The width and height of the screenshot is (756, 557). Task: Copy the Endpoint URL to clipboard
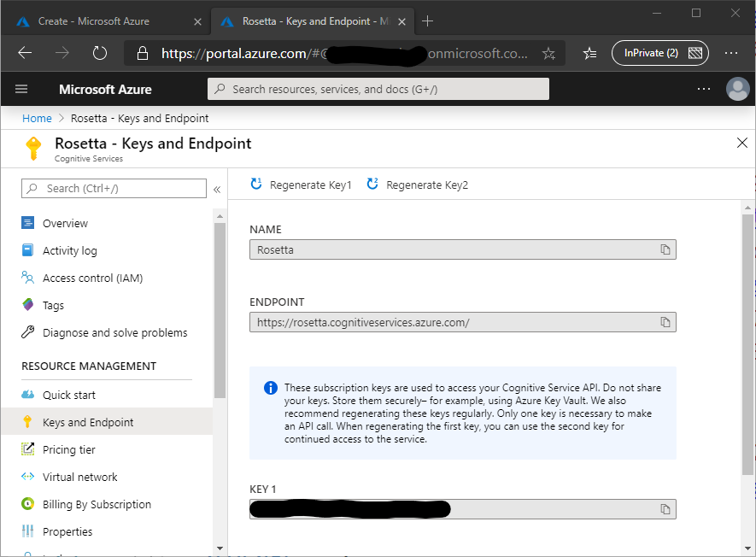click(x=665, y=322)
